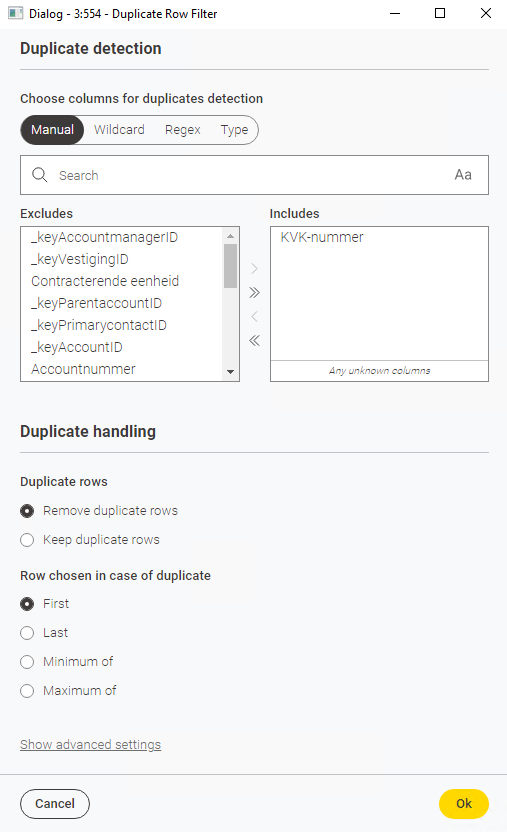Switch to Type selection mode

[234, 130]
